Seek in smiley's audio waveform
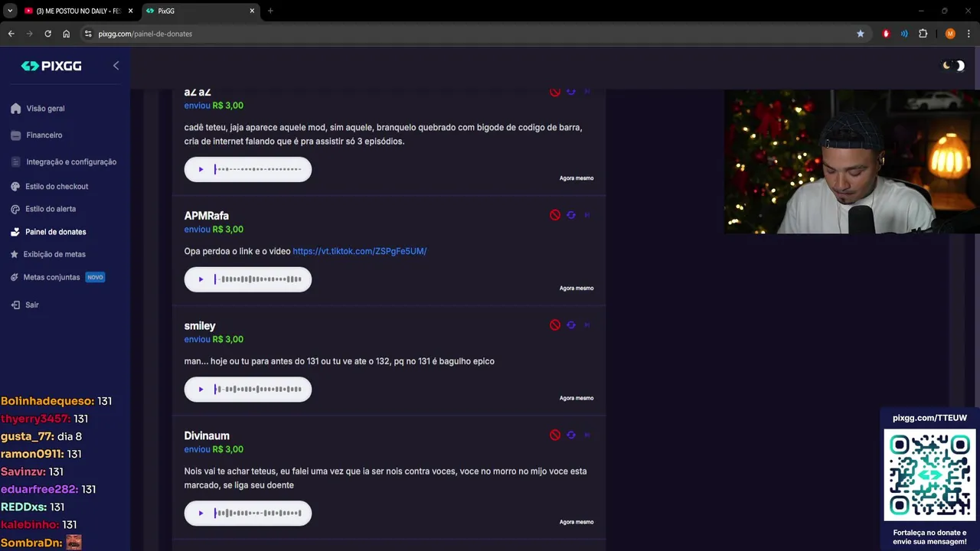The width and height of the screenshot is (980, 551). tap(258, 390)
